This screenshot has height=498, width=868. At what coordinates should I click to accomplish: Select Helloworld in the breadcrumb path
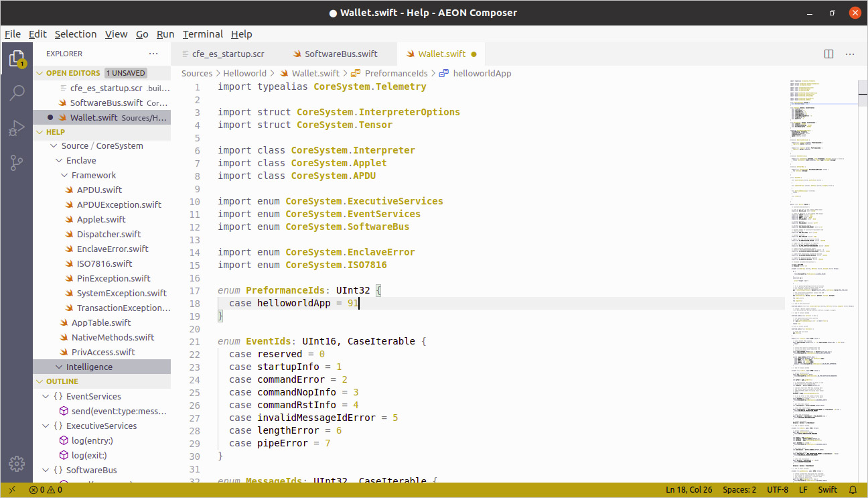244,73
